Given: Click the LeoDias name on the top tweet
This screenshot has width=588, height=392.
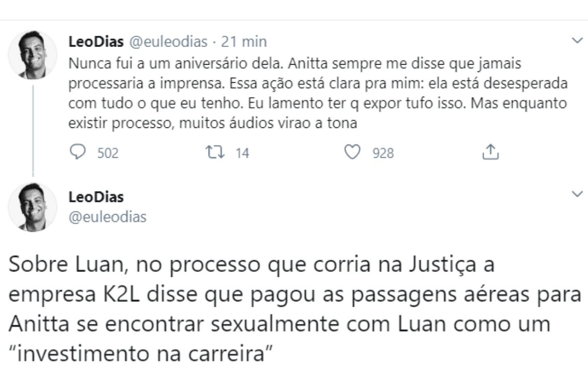Looking at the screenshot, I should (x=96, y=42).
